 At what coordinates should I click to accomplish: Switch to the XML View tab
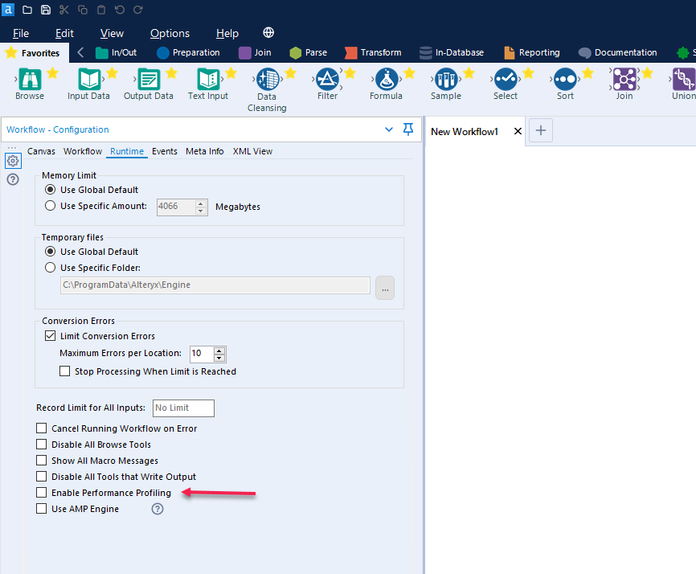253,151
